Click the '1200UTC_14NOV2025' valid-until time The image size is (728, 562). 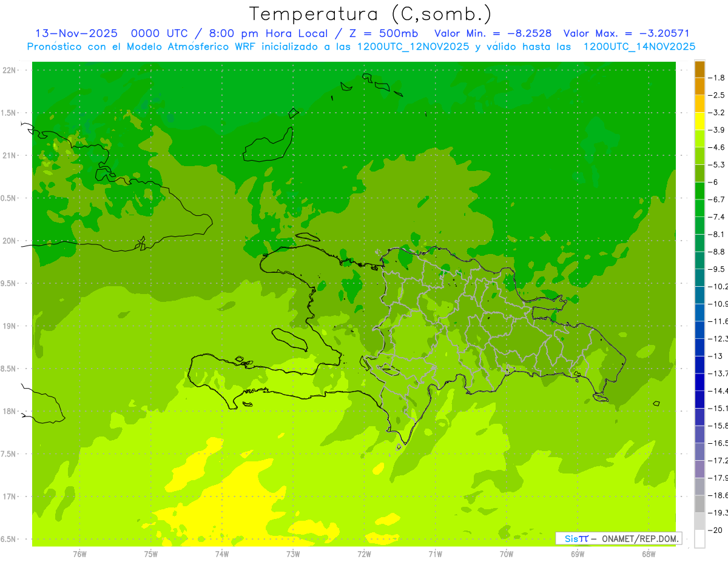pyautogui.click(x=639, y=47)
